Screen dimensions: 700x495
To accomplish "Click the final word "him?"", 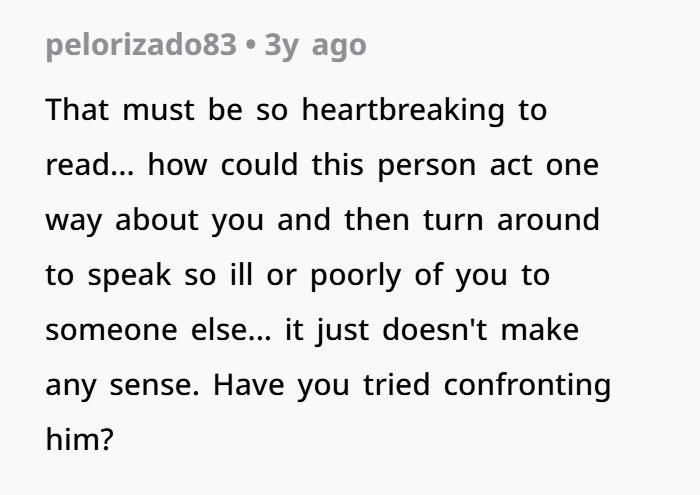I will [80, 440].
